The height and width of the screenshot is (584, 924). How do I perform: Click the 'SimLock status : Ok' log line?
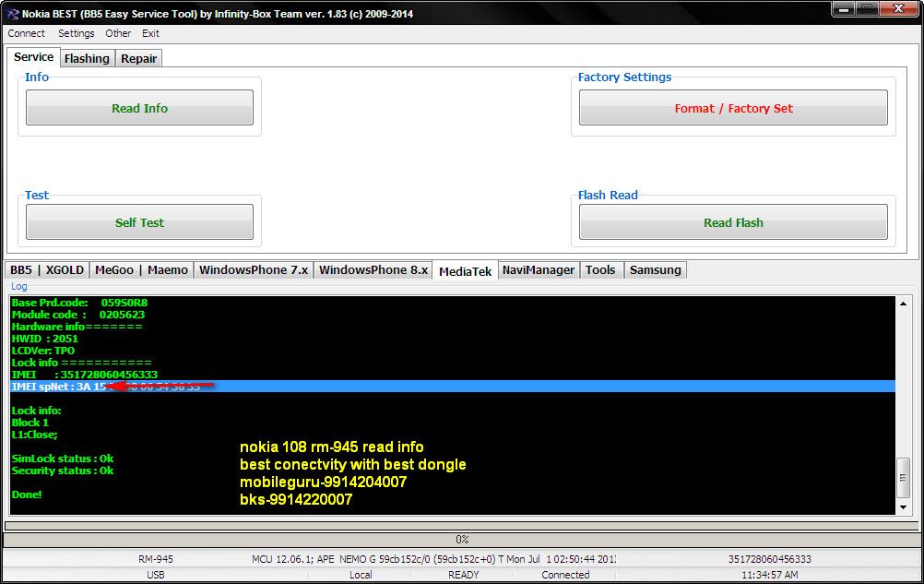63,459
